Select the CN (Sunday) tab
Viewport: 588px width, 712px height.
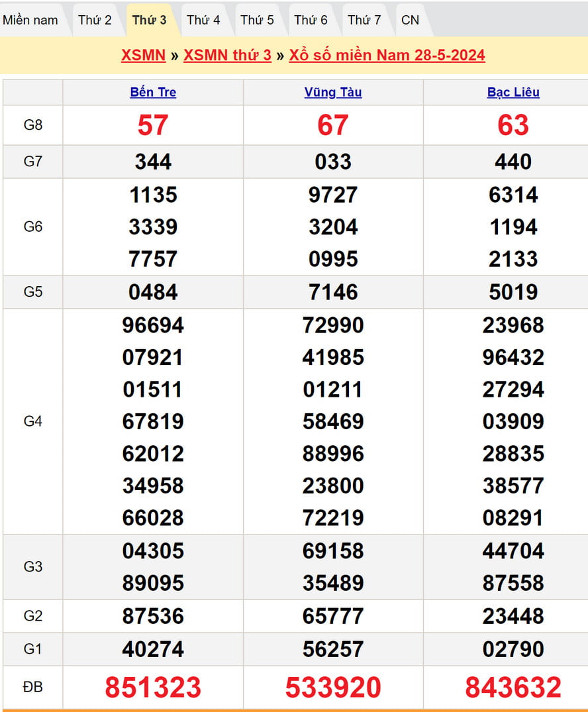(x=410, y=20)
